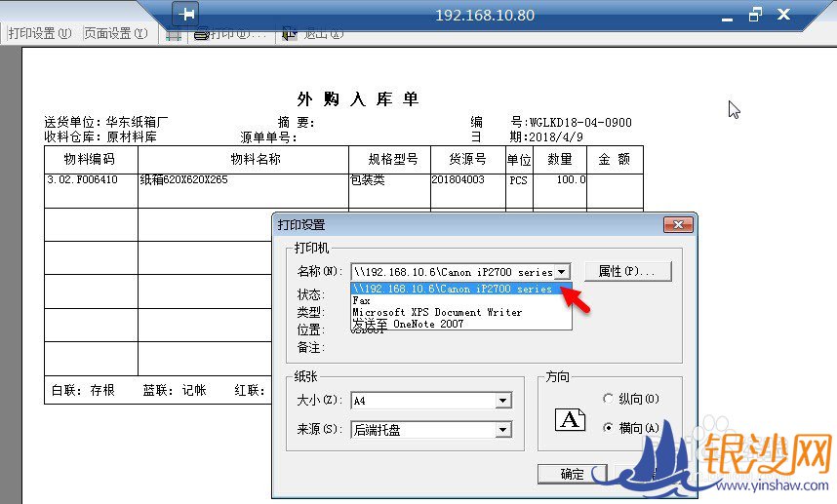The width and height of the screenshot is (837, 504).
Task: Choose 发送至 OneNote 2007 from printer list
Action: (x=408, y=324)
